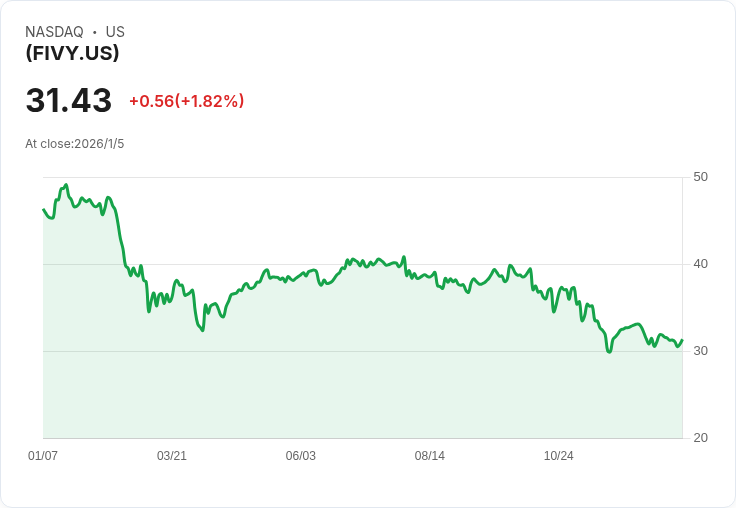Click the 20 value on the price axis
The height and width of the screenshot is (508, 736).
(x=700, y=438)
